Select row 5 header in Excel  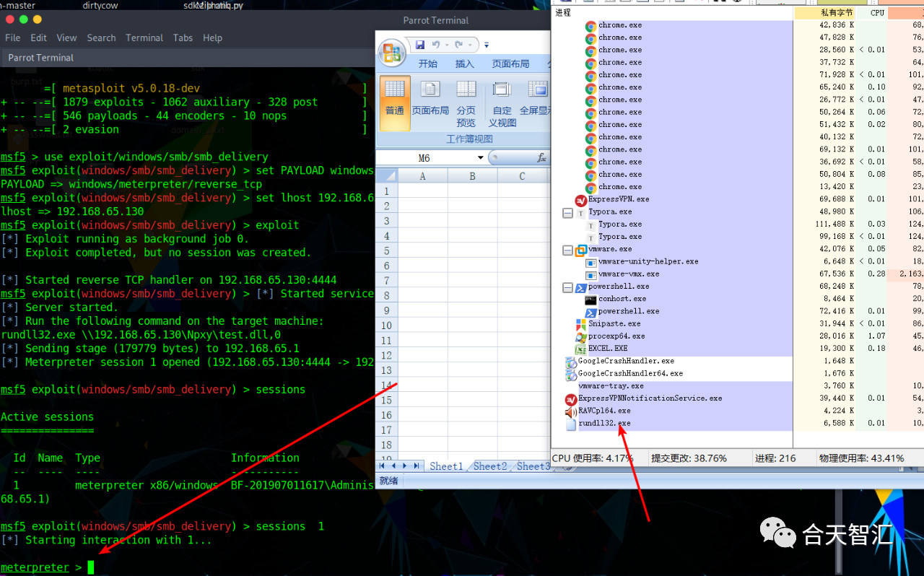pyautogui.click(x=387, y=250)
